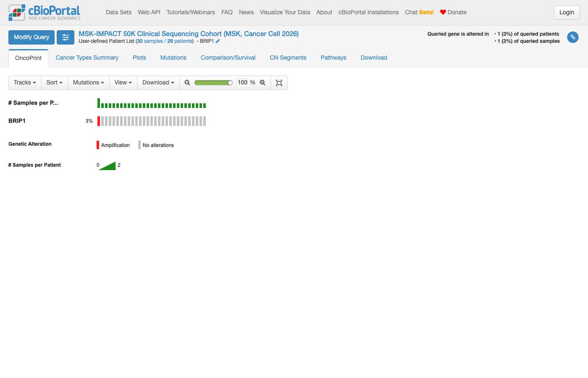The width and height of the screenshot is (588, 378).
Task: Click the zoom percentage input field
Action: point(243,83)
